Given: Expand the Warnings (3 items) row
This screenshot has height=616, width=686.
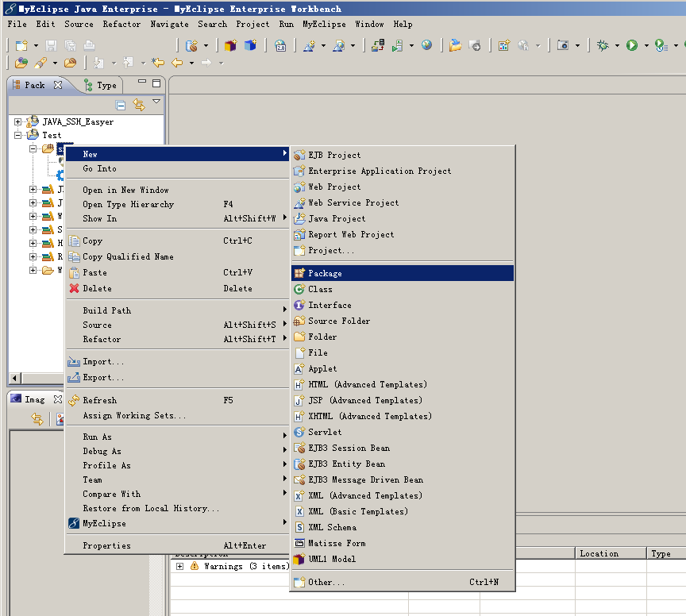Looking at the screenshot, I should click(180, 567).
